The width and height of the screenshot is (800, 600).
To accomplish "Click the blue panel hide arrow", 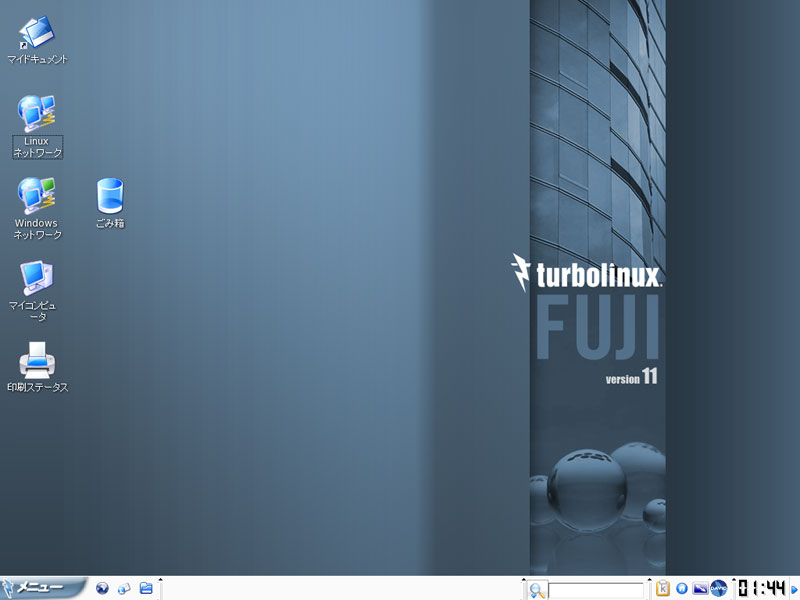I will [794, 590].
